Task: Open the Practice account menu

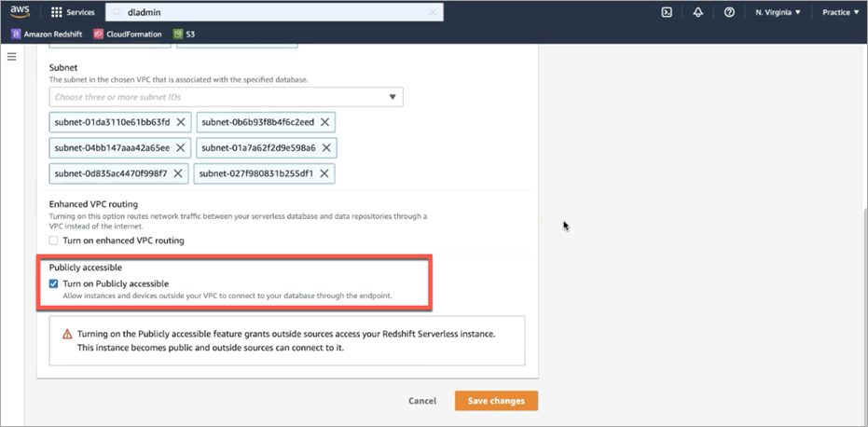Action: (840, 12)
